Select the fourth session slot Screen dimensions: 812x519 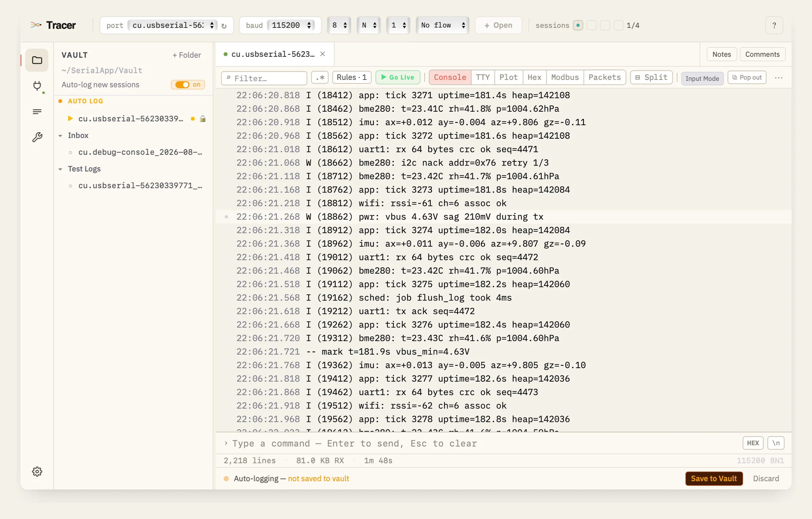618,25
